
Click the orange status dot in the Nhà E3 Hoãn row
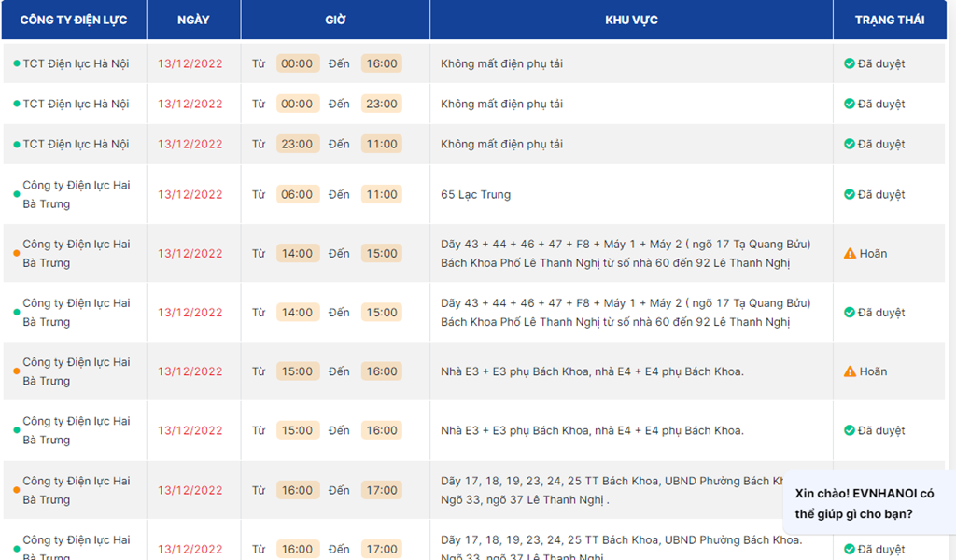pos(17,371)
